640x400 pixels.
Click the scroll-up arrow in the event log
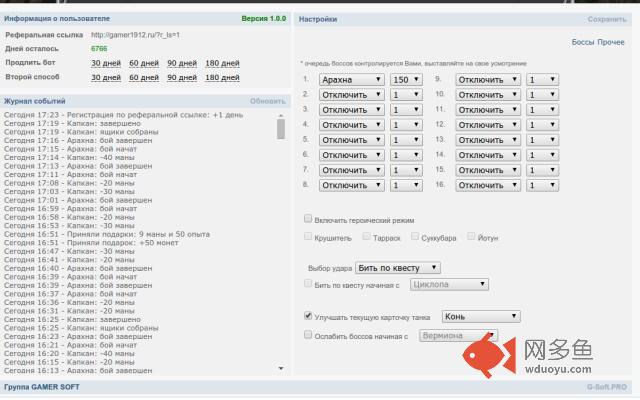coord(280,116)
